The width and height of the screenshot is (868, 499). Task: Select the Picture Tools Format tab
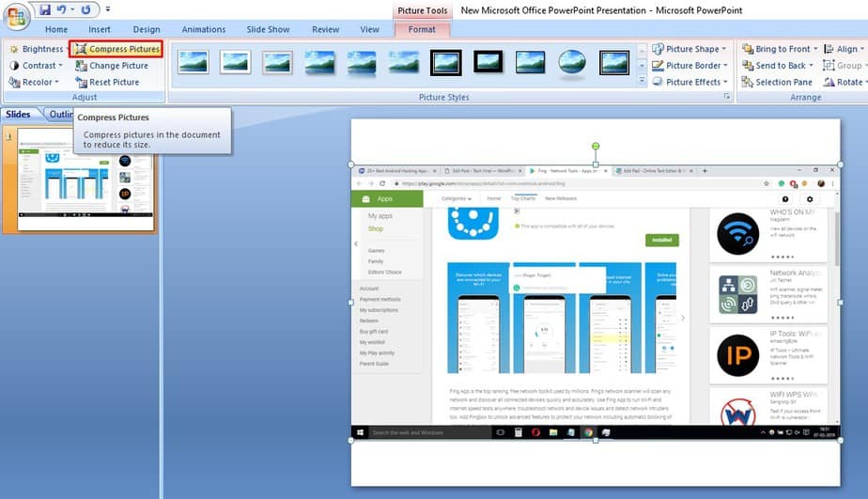pyautogui.click(x=422, y=29)
